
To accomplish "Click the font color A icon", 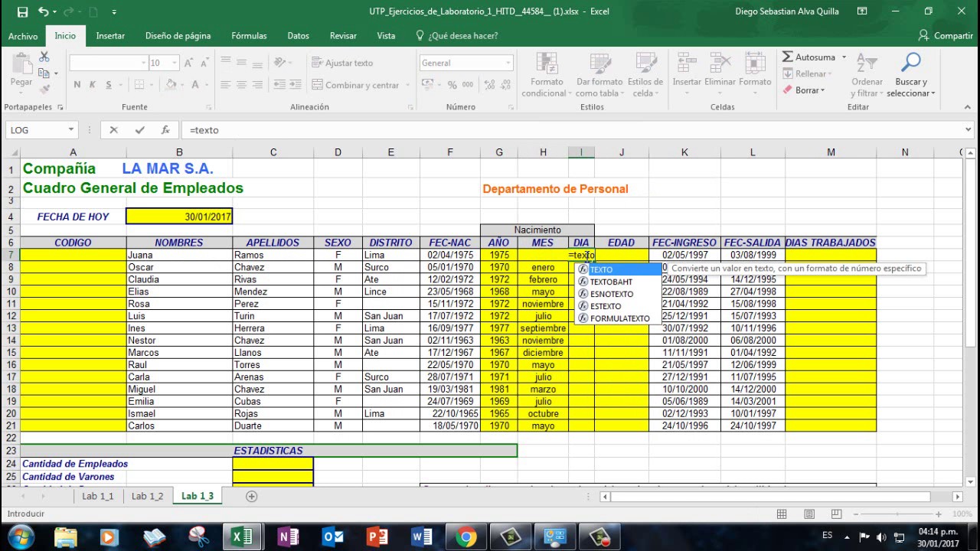I will [x=195, y=85].
